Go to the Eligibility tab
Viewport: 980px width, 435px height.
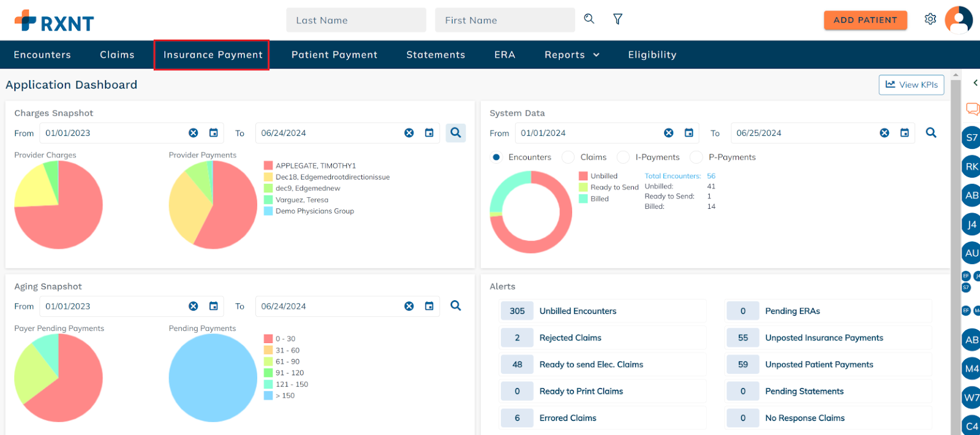click(x=652, y=55)
